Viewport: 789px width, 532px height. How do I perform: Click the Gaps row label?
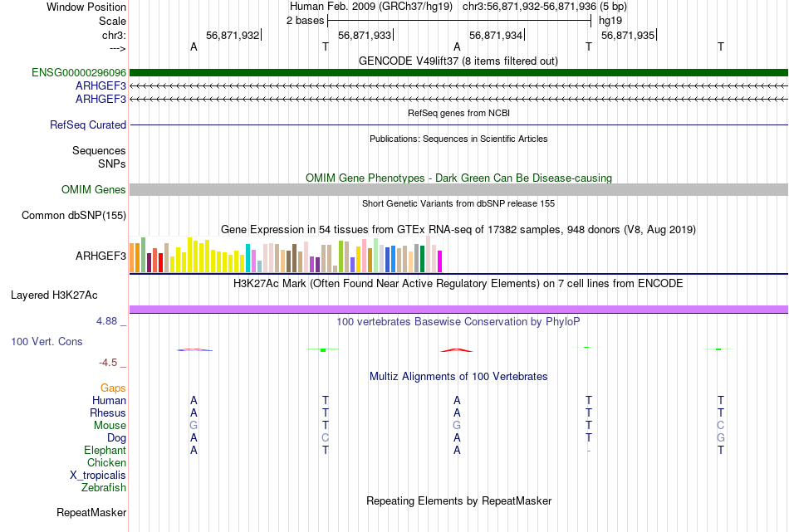tap(113, 388)
